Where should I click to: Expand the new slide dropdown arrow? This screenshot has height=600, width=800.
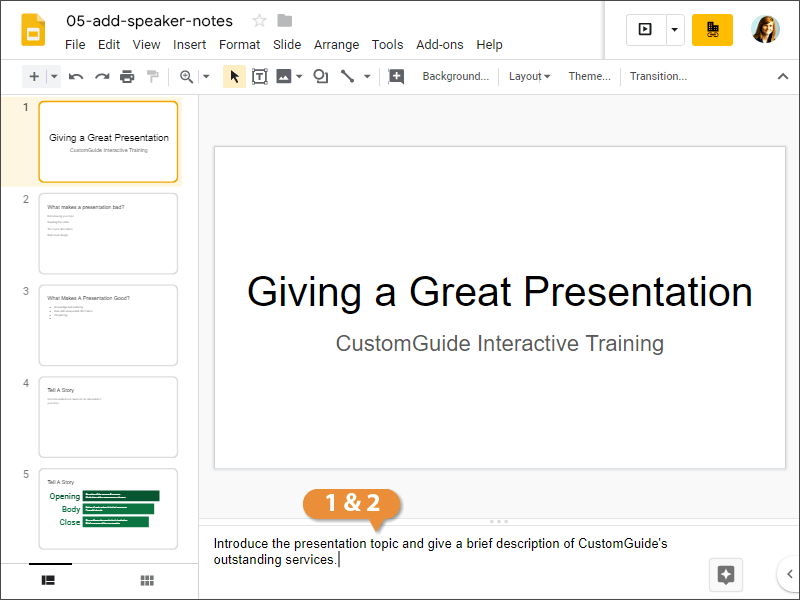[53, 76]
